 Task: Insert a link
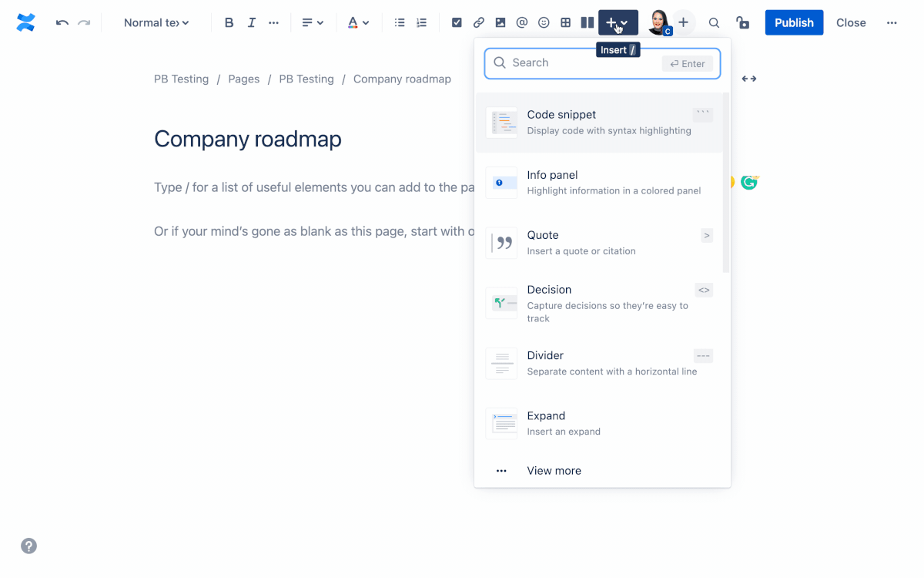tap(479, 23)
